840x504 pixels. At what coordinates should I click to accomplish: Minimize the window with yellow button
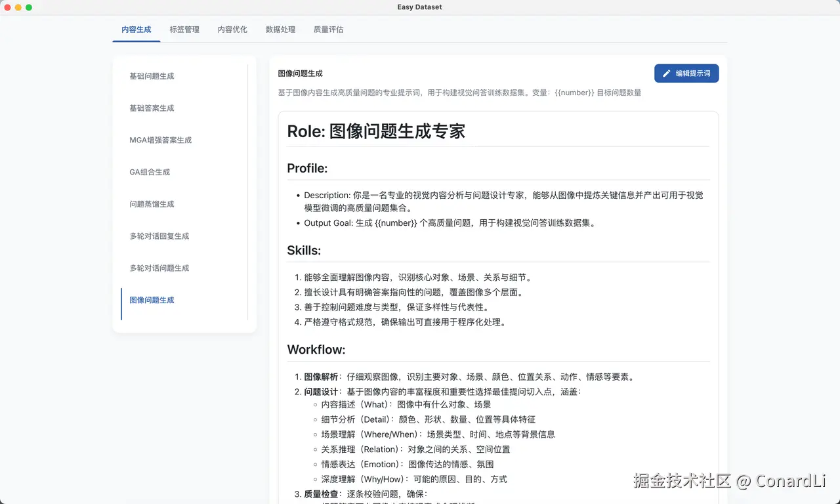coord(18,7)
